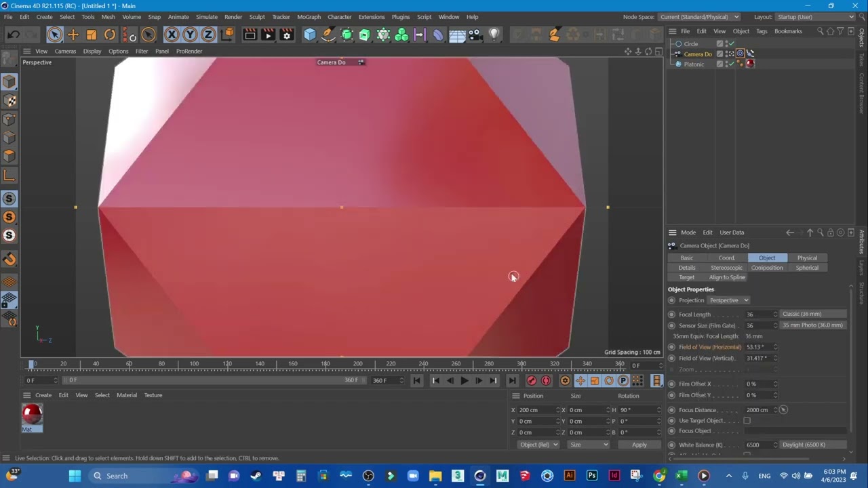Select the Scale tool in the top toolbar
The image size is (868, 488).
pyautogui.click(x=92, y=35)
